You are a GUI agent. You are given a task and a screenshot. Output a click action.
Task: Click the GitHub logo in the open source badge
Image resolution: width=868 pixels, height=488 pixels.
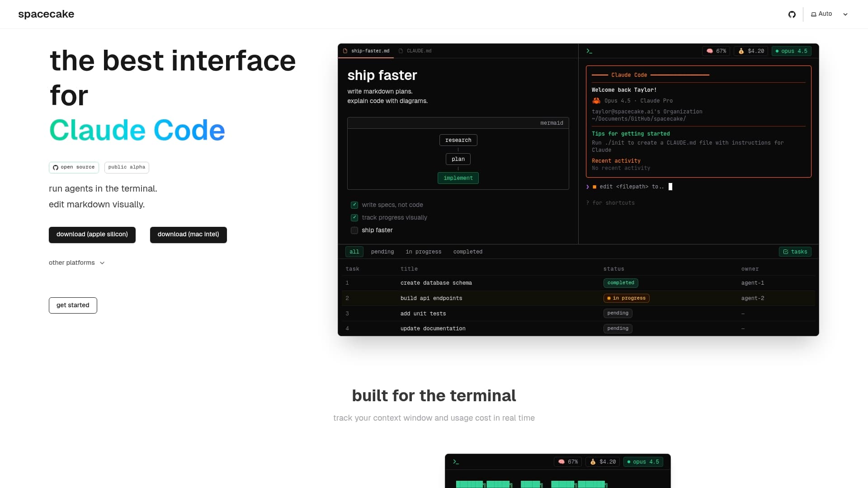pos(55,167)
